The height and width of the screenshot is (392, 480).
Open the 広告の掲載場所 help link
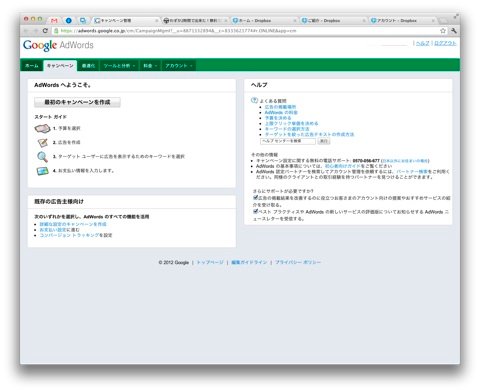click(280, 107)
